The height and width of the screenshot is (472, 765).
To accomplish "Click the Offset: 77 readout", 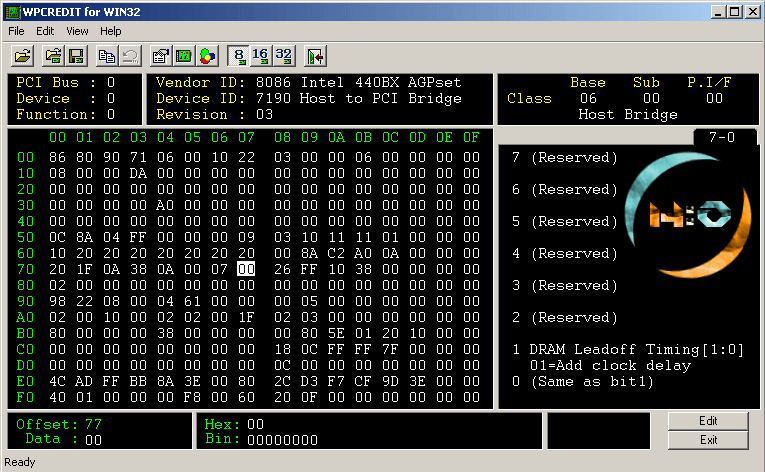I will click(59, 424).
